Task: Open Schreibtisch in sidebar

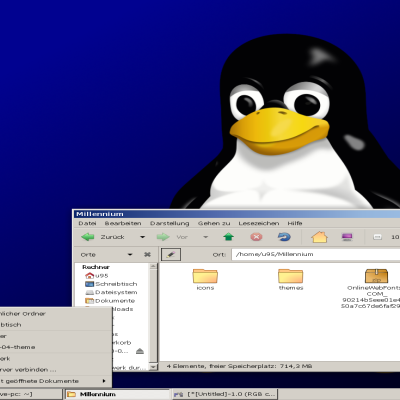Action: click(111, 284)
